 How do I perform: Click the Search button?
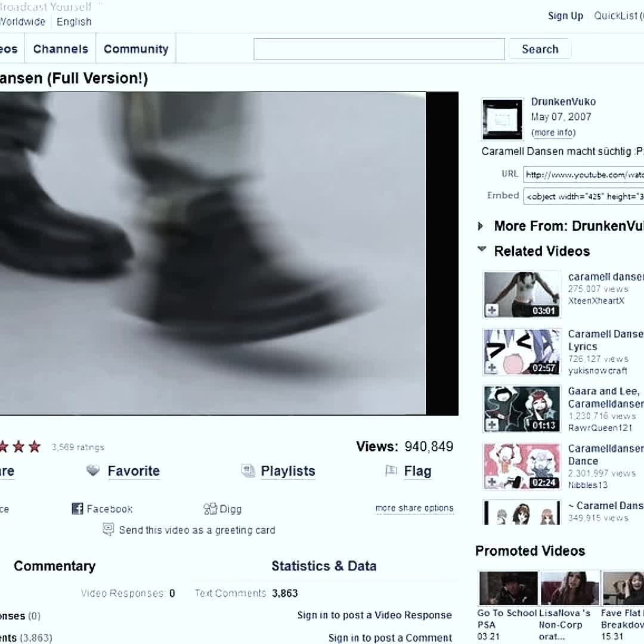(540, 49)
